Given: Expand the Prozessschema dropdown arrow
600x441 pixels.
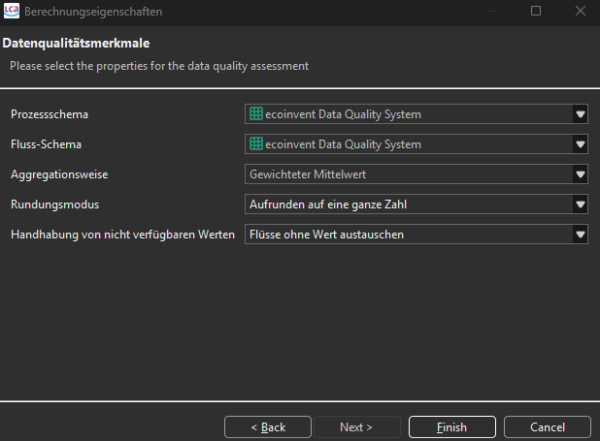Looking at the screenshot, I should pos(580,114).
